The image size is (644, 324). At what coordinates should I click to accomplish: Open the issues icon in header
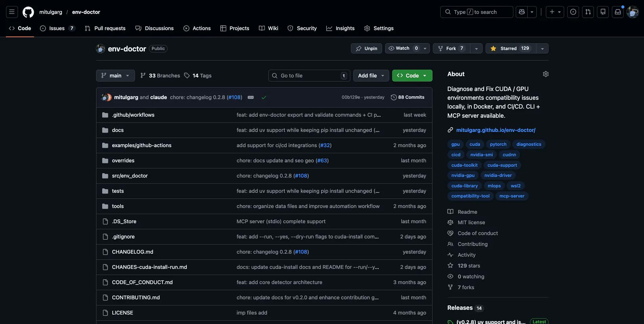tap(573, 12)
